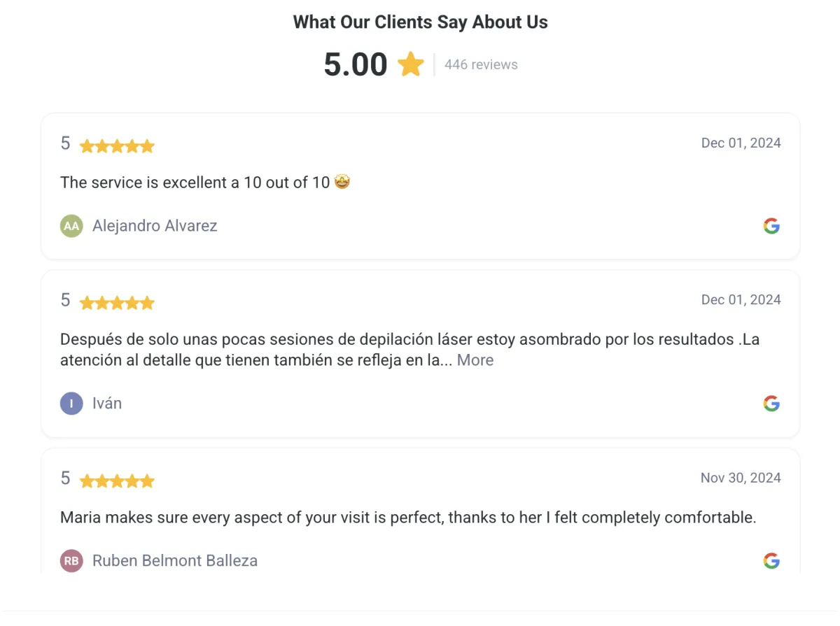
Task: Select reviewer name Ruben Belmont Balleza
Action: click(175, 561)
